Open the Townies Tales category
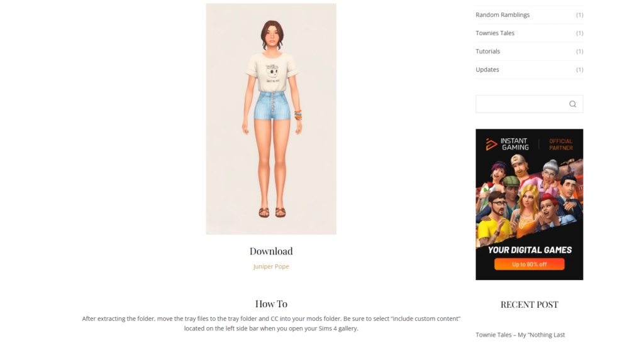The width and height of the screenshot is (644, 348). 495,33
